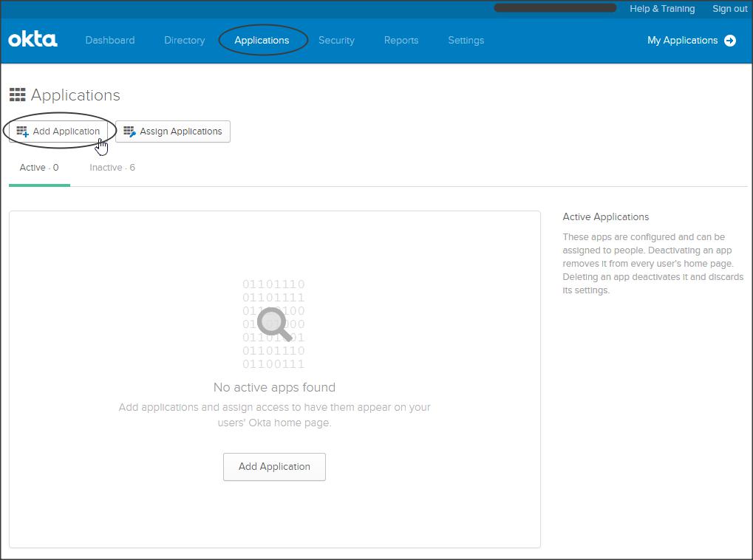Screen dimensions: 753x560
Task: Select the Applications menu item
Action: pos(262,41)
